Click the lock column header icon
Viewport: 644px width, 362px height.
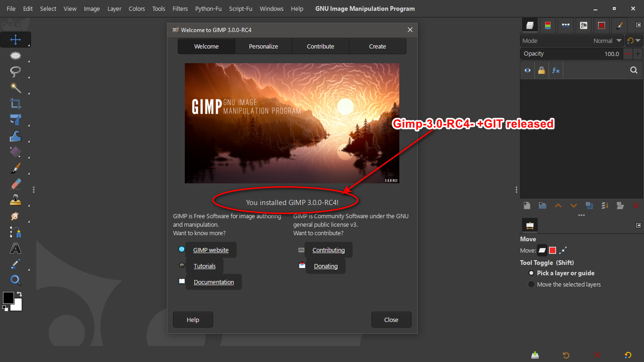[541, 70]
